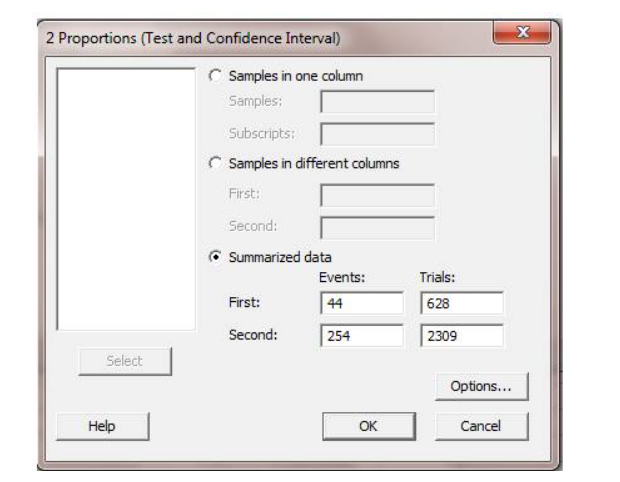620x482 pixels.
Task: Click inside the empty variable list box
Action: tap(126, 198)
